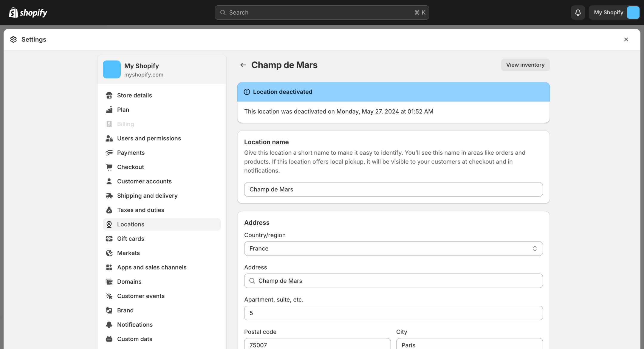The height and width of the screenshot is (349, 644).
Task: Click the Checkout cart icon
Action: coord(109,167)
